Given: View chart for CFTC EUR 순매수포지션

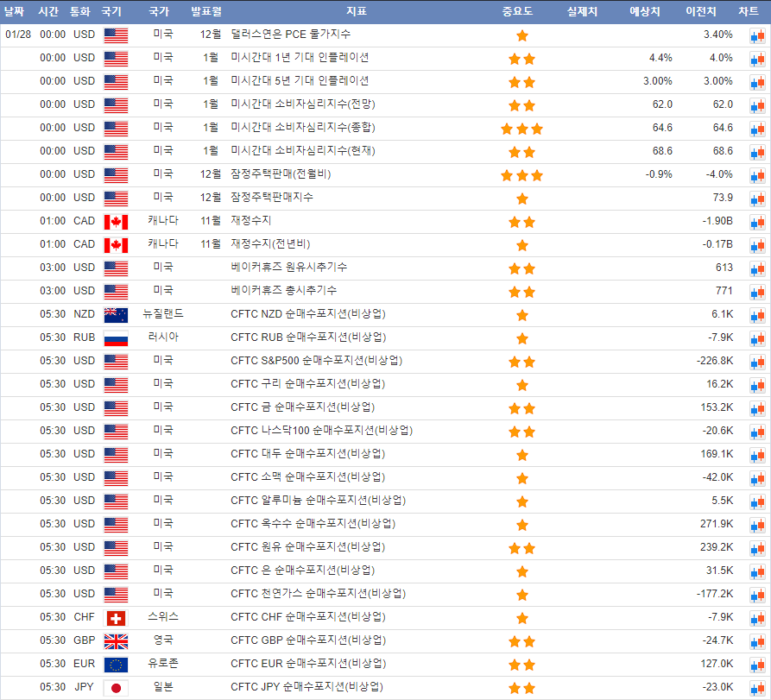Looking at the screenshot, I should click(757, 665).
